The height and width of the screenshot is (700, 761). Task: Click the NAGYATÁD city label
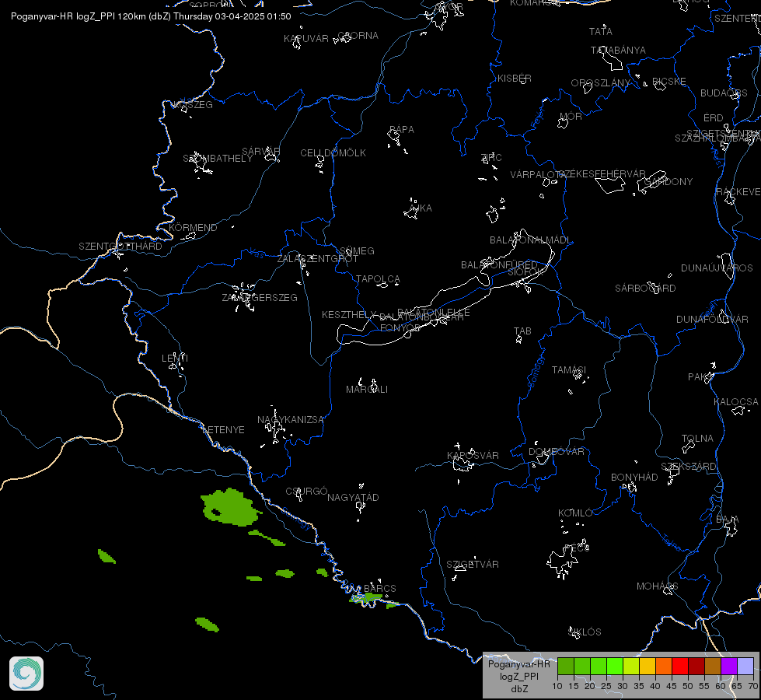click(x=354, y=498)
